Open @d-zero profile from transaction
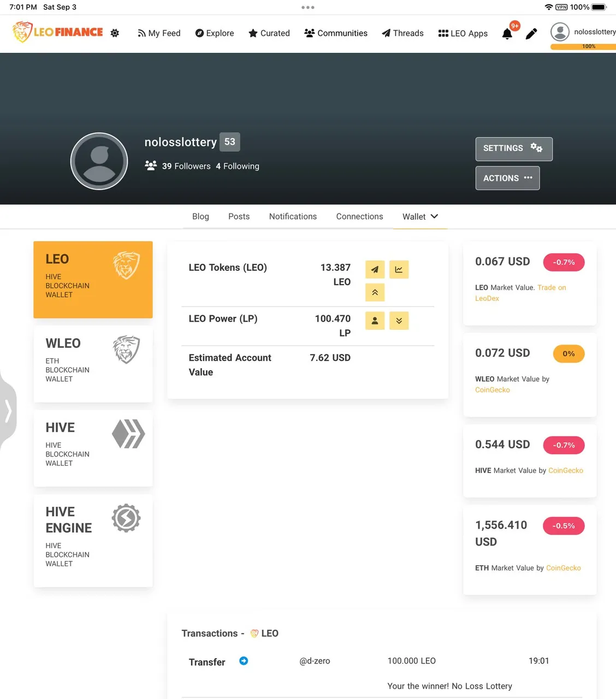The width and height of the screenshot is (616, 699). [315, 661]
